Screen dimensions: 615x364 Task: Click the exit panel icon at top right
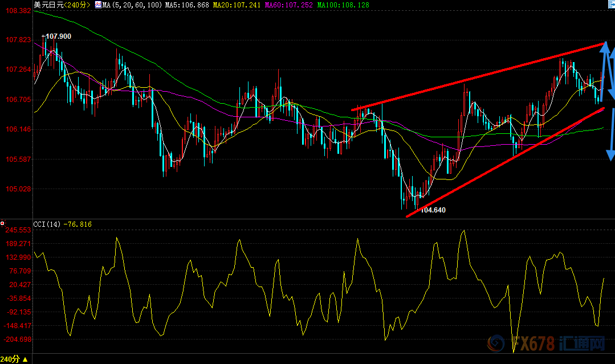point(610,5)
